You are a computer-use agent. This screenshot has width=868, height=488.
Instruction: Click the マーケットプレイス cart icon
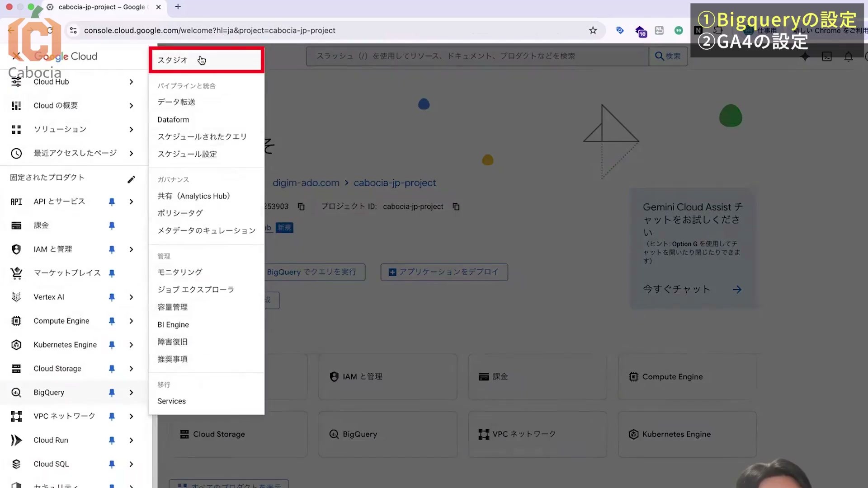tap(16, 273)
